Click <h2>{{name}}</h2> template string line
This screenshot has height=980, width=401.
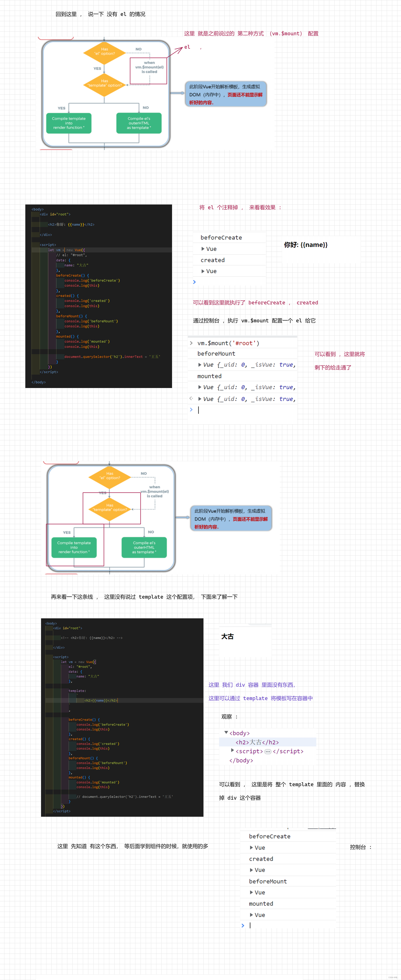(101, 700)
